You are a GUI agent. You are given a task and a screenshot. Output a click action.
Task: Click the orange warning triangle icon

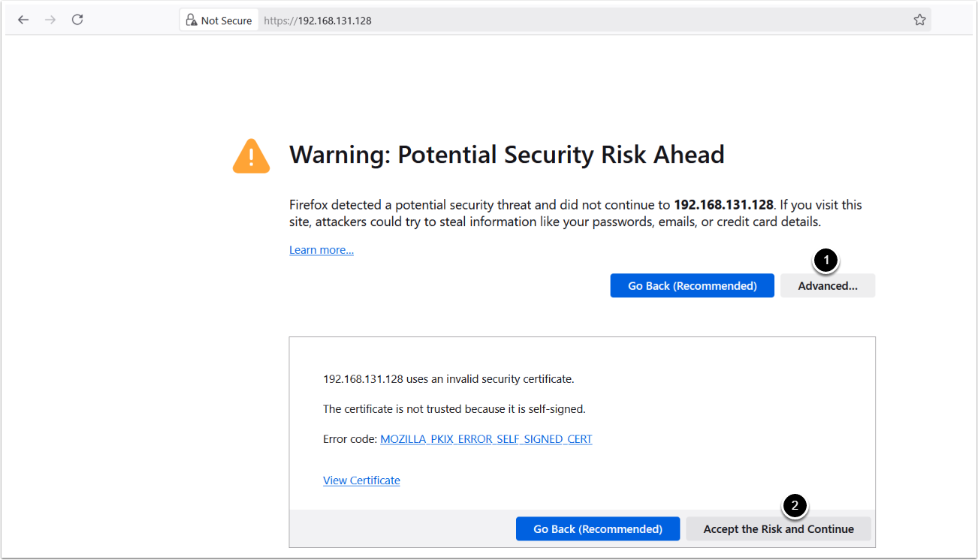251,156
